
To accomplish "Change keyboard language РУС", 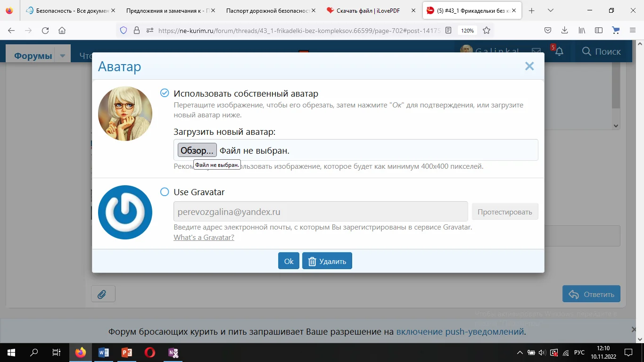I will tap(579, 353).
